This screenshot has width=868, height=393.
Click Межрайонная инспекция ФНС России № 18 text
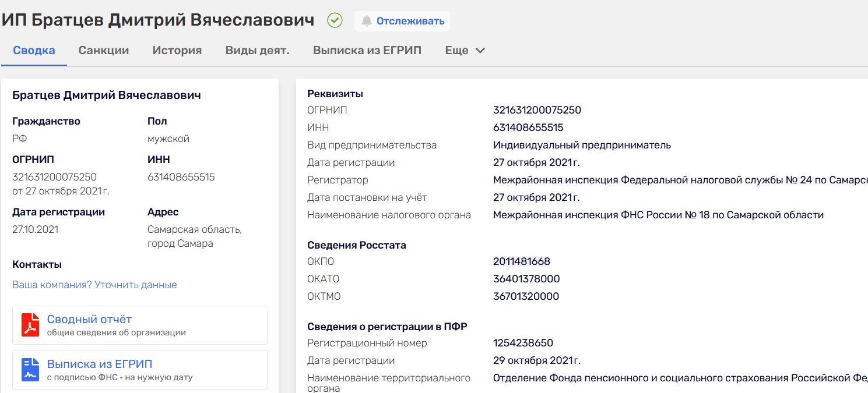click(x=658, y=215)
